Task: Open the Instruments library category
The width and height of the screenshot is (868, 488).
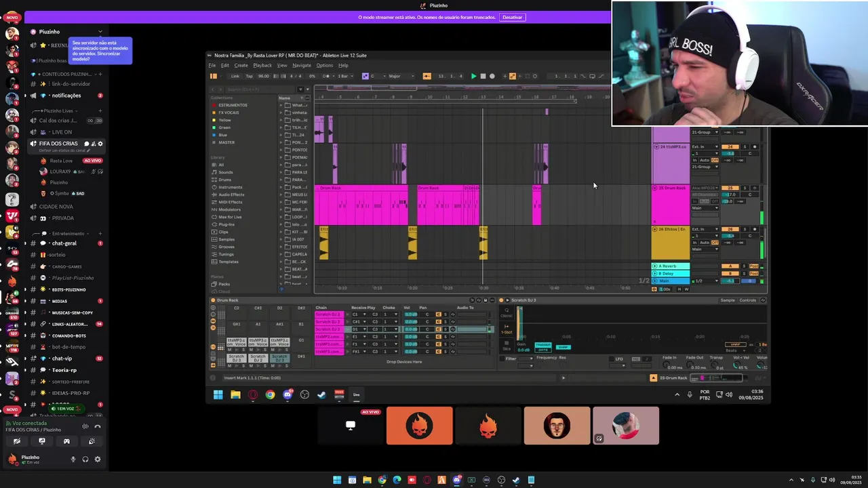Action: coord(231,187)
